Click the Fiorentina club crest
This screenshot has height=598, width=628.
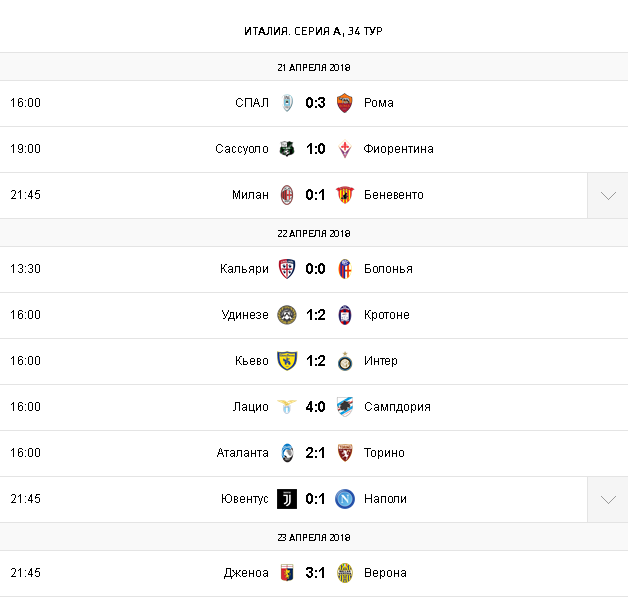(345, 149)
